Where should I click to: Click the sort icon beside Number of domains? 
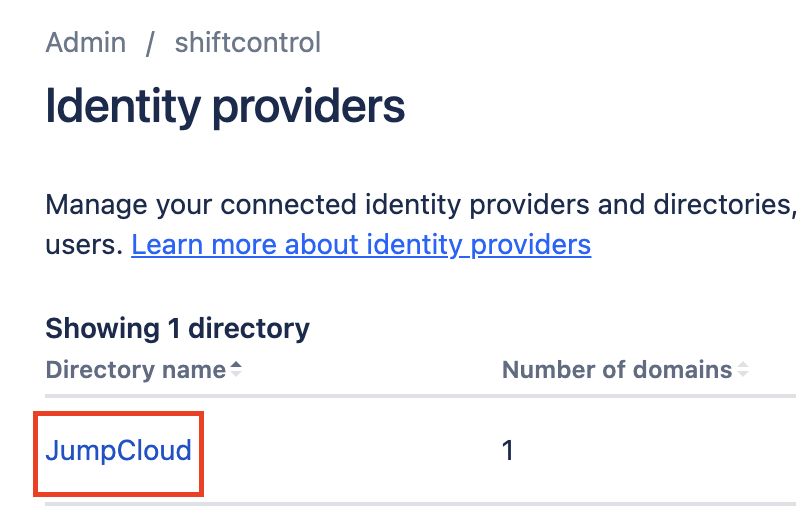click(x=743, y=369)
